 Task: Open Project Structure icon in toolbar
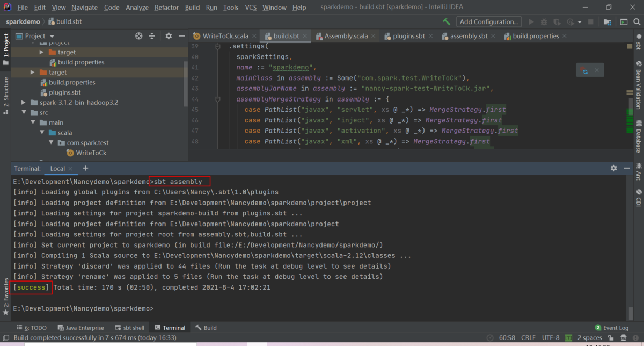click(x=608, y=22)
